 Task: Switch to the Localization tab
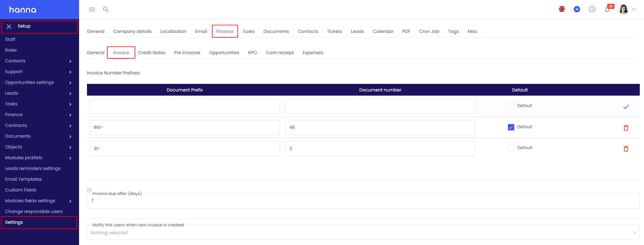click(x=173, y=31)
